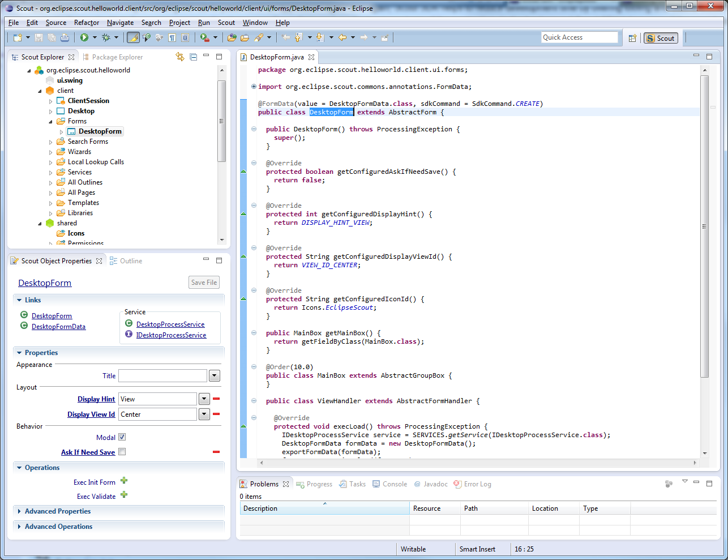The width and height of the screenshot is (728, 560).
Task: Click the New wizard toolbar icon
Action: tap(18, 37)
